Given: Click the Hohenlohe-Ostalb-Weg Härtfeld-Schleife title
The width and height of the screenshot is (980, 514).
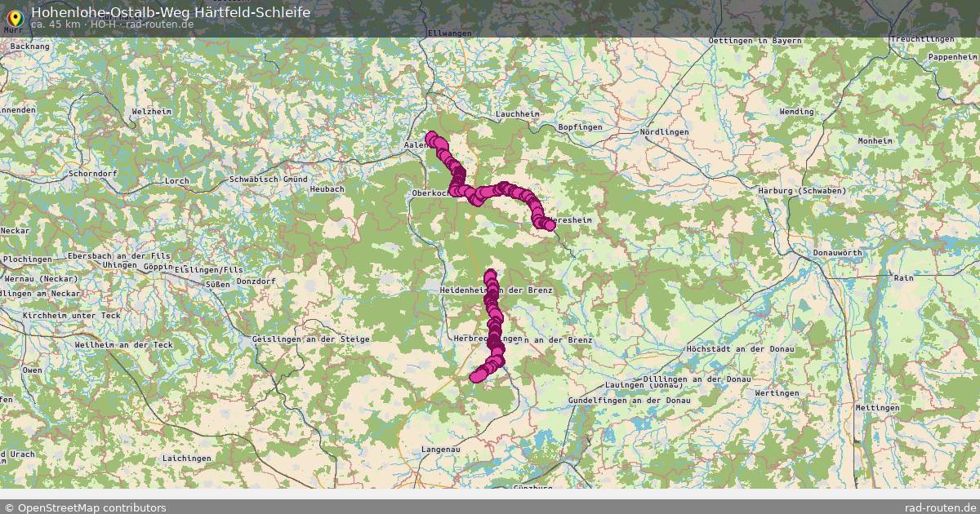Looking at the screenshot, I should (x=171, y=11).
